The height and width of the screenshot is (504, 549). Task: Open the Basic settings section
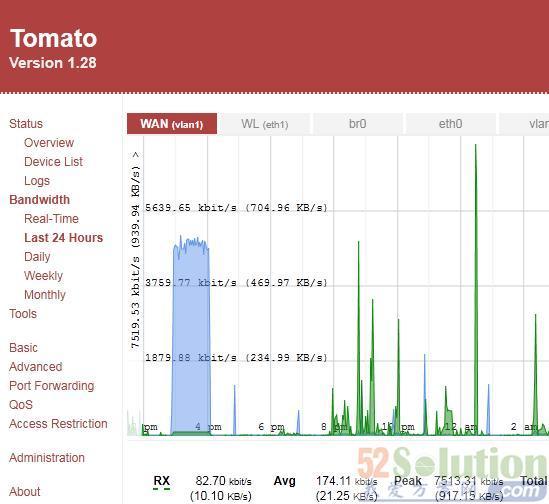pyautogui.click(x=23, y=348)
